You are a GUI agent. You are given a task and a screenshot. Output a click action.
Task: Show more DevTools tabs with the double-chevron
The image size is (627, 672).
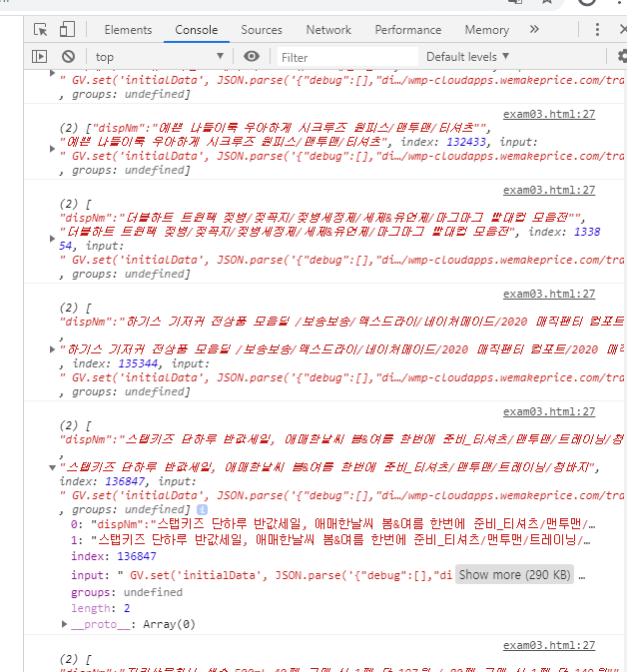click(x=533, y=29)
